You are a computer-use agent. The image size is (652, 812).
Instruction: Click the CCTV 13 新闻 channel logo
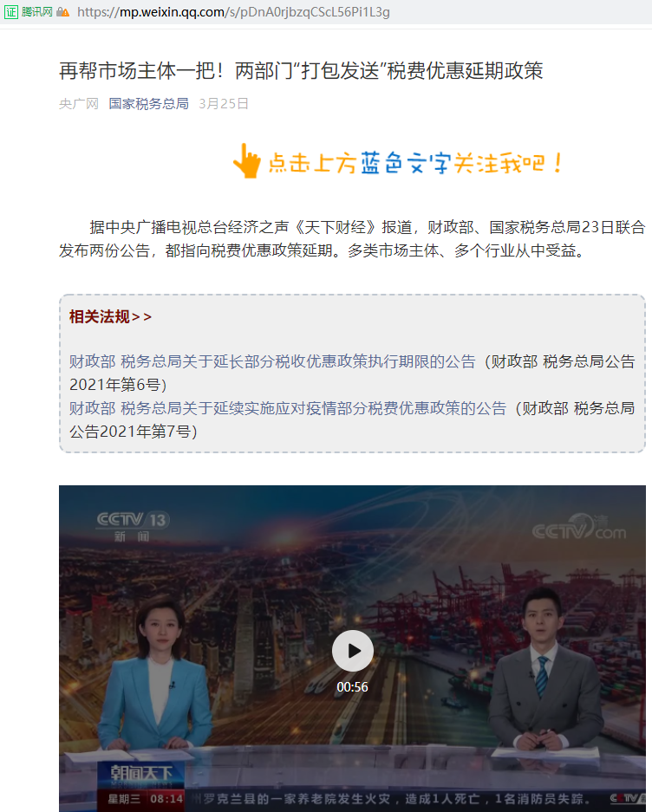[x=133, y=526]
